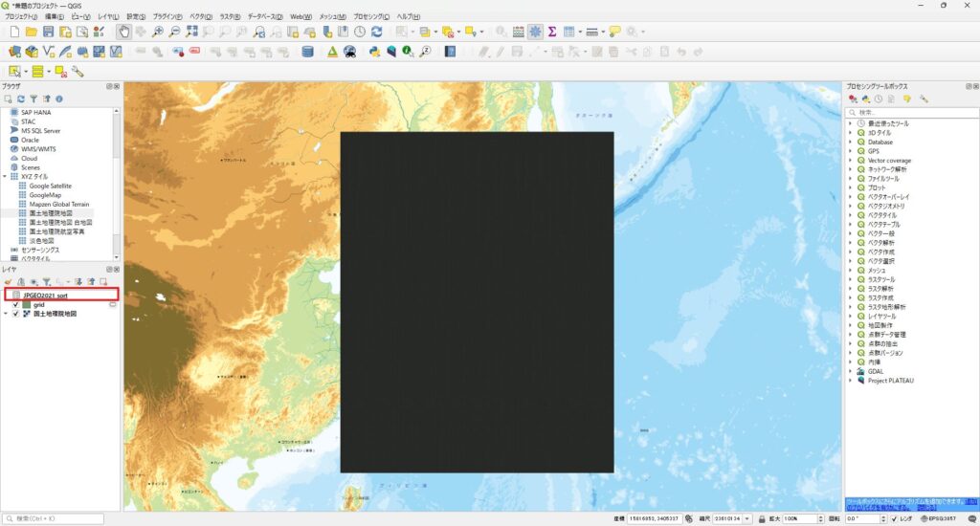The image size is (980, 526).
Task: Select Mapzen Global Terrain tile entry
Action: click(58, 205)
